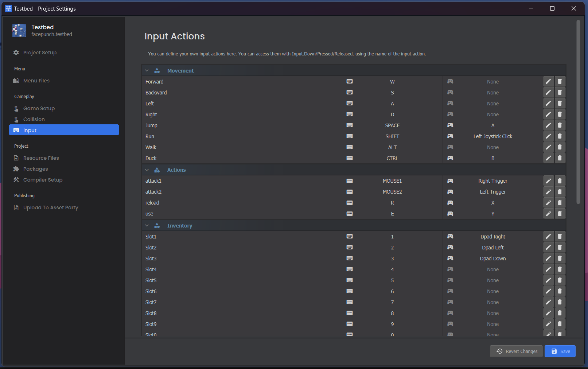Click the Save button
588x369 pixels.
560,351
